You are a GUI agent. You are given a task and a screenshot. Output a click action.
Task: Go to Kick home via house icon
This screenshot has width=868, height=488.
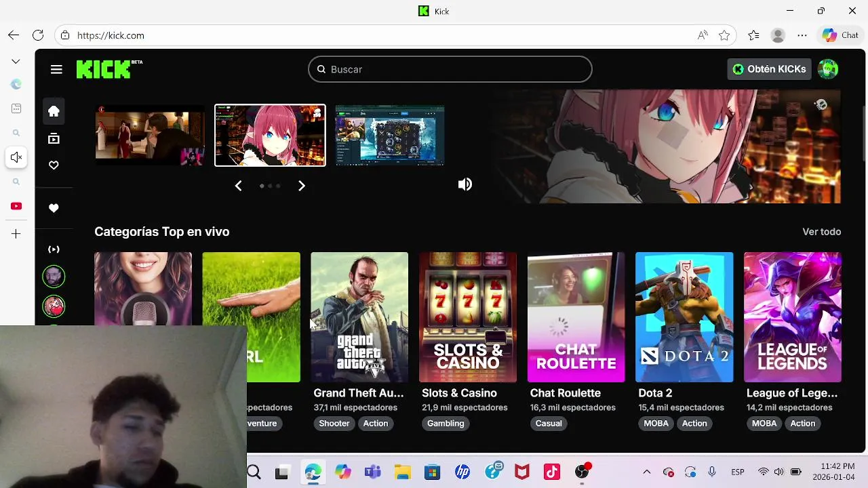[54, 111]
